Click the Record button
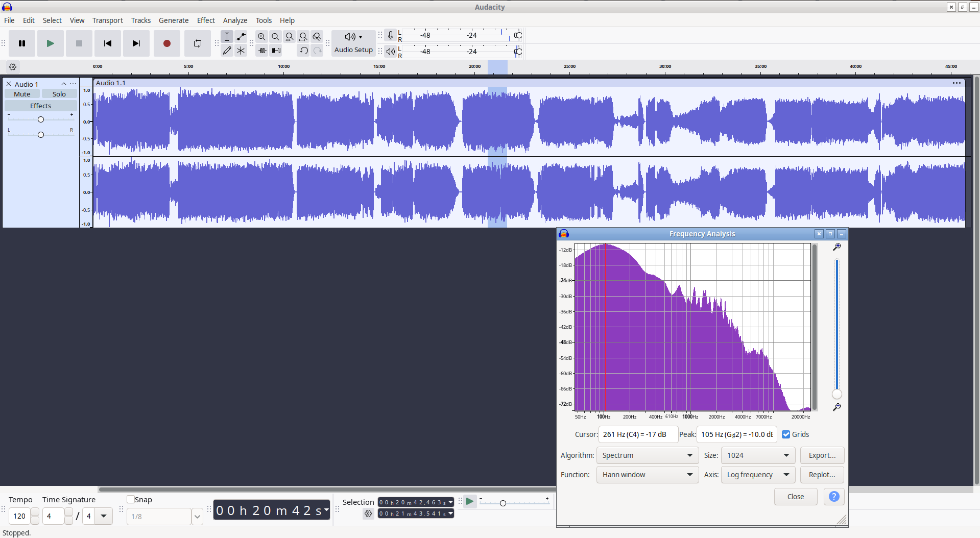 click(166, 43)
